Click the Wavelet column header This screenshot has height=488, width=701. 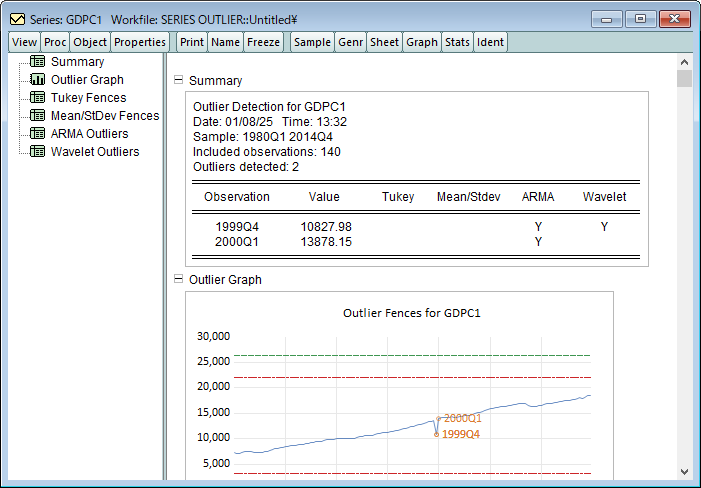click(x=604, y=197)
